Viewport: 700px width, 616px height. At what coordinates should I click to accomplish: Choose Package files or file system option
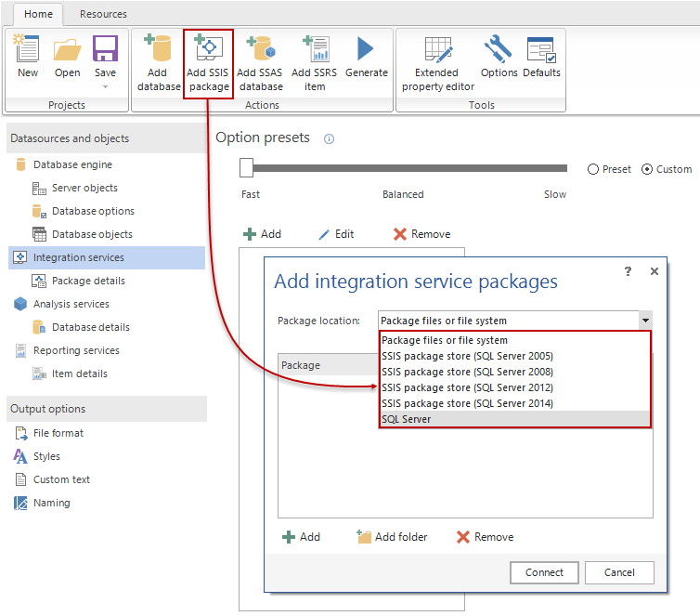[514, 340]
